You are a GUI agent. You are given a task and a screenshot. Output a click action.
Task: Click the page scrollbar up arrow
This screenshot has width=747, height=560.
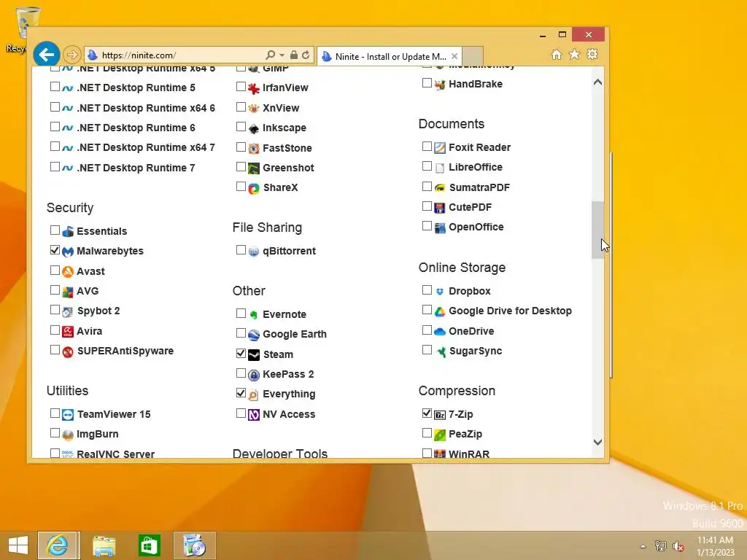(x=598, y=82)
